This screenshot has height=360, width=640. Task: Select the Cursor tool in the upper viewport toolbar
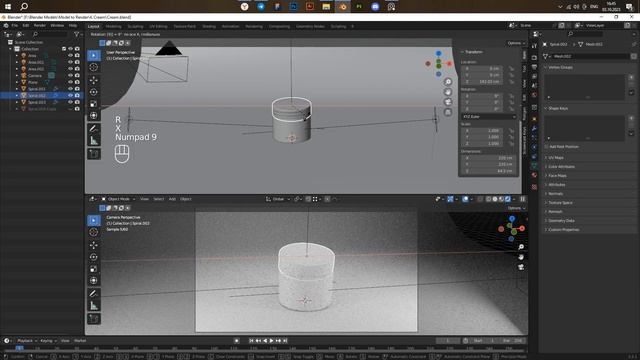(94, 67)
